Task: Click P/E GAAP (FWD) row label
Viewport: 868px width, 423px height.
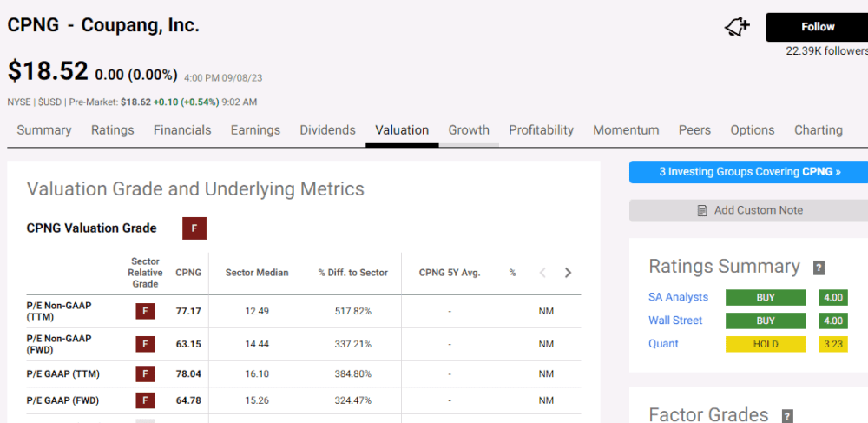Action: 62,400
